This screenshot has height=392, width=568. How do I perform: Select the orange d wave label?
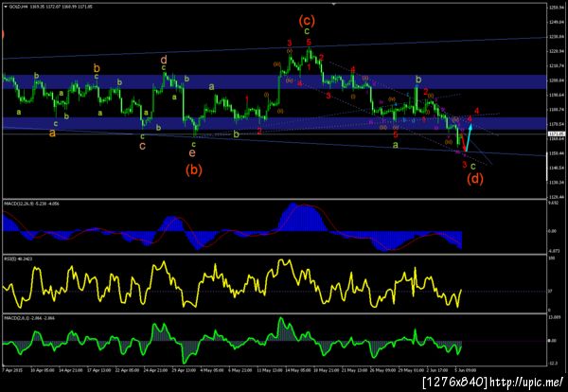coord(164,59)
